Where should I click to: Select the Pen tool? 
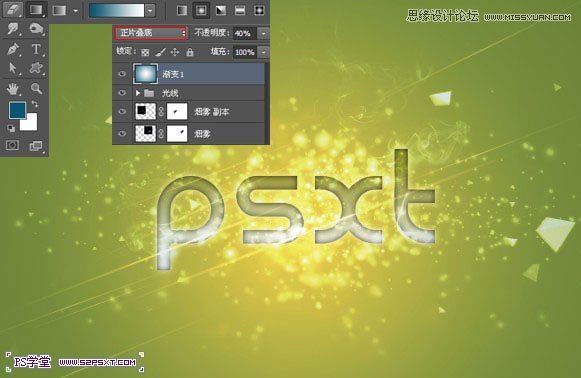coord(13,49)
